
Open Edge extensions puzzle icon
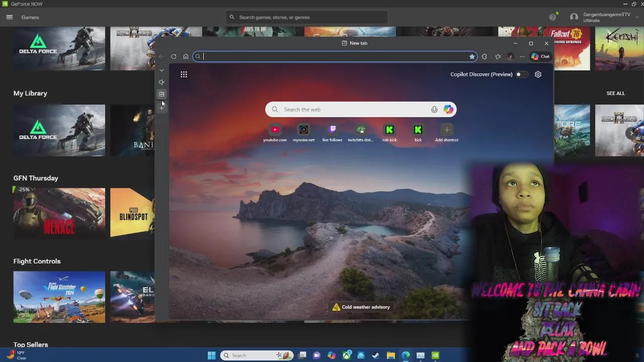[x=485, y=56]
